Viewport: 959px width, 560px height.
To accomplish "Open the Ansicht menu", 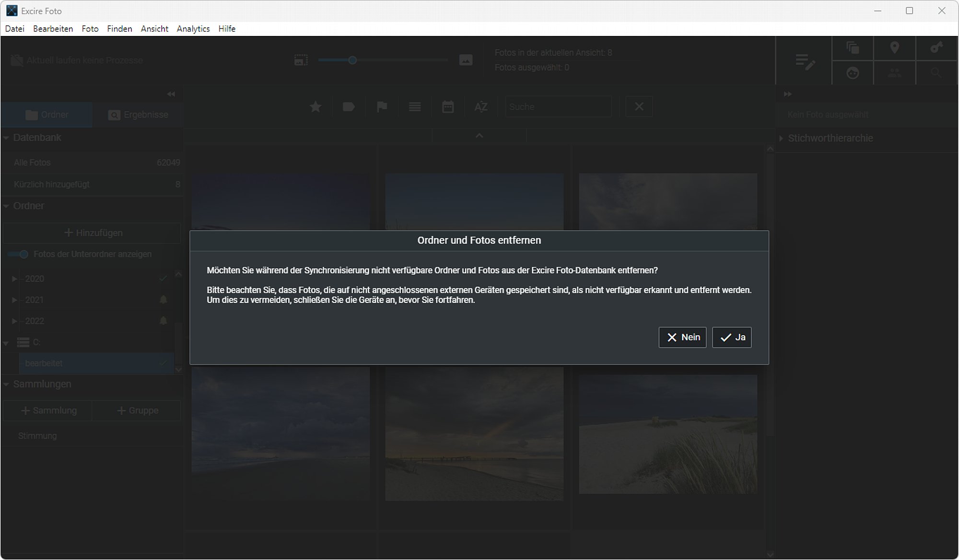I will [x=154, y=29].
